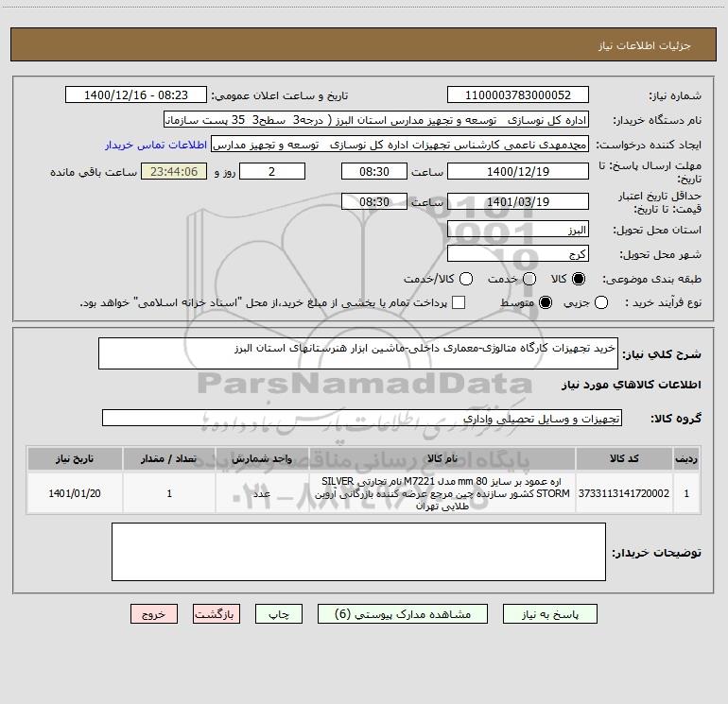Screen dimensions: 728x704
Task: Click the days remaining field showing 2
Action: 272,171
